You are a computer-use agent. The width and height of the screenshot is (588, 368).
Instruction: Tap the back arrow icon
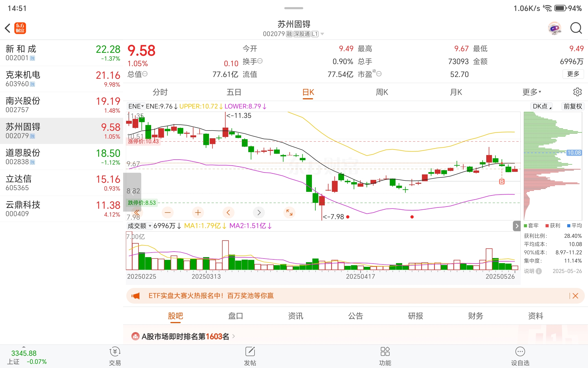pos(8,28)
